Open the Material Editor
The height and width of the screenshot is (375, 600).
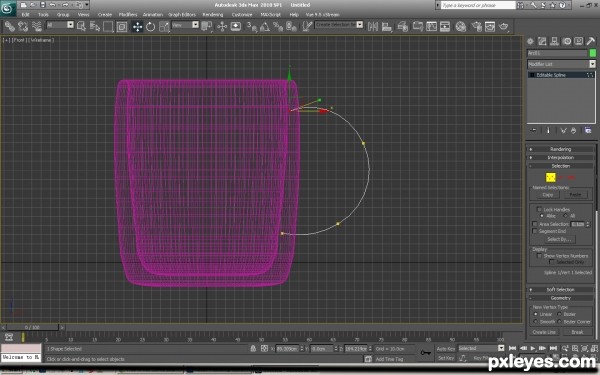pos(461,26)
